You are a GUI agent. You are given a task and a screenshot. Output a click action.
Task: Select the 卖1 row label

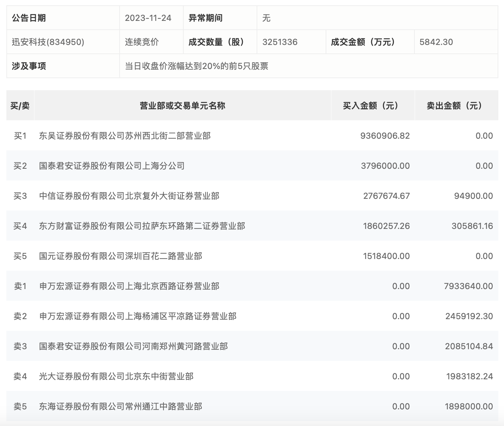20,286
